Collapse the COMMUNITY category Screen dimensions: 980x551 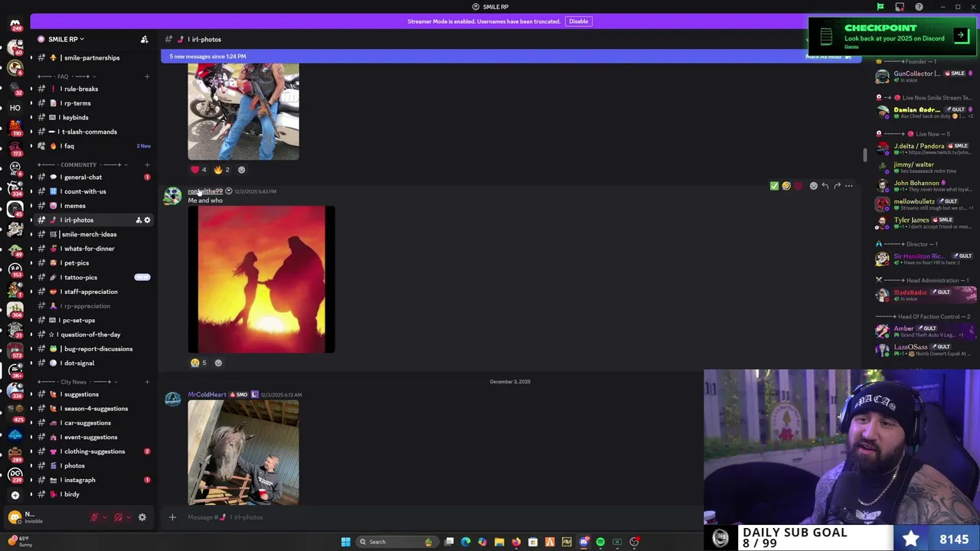[x=83, y=165]
